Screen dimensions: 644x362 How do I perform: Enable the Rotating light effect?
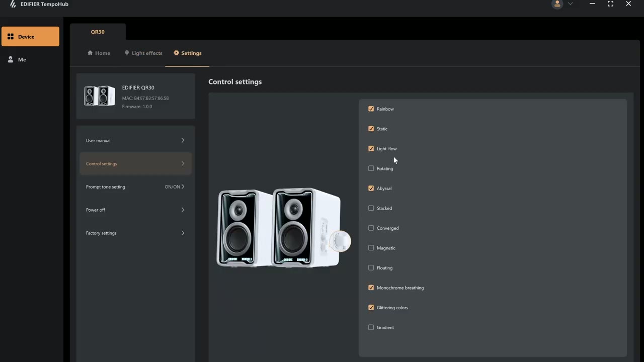click(x=371, y=168)
